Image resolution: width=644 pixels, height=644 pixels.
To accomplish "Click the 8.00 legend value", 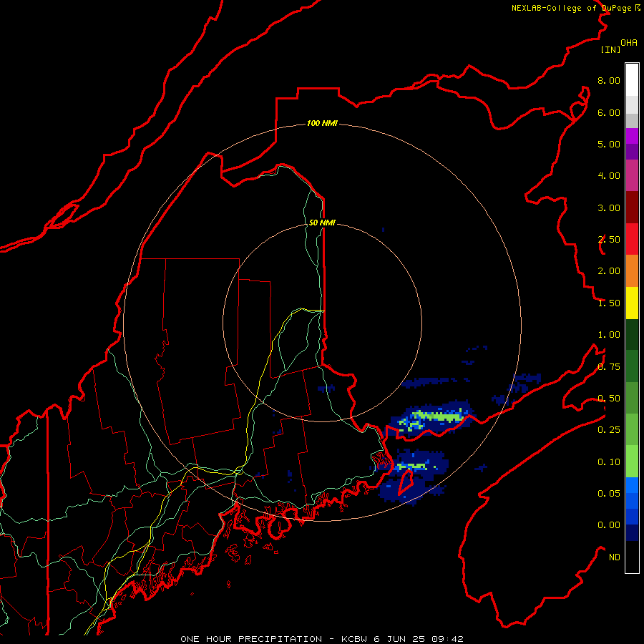I will click(609, 80).
